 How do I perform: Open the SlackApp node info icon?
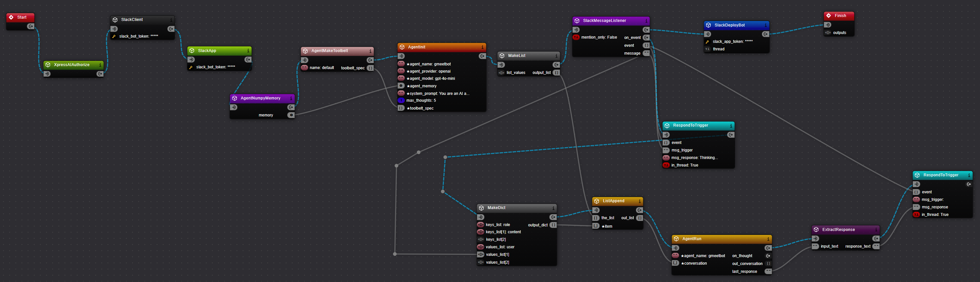pos(248,51)
